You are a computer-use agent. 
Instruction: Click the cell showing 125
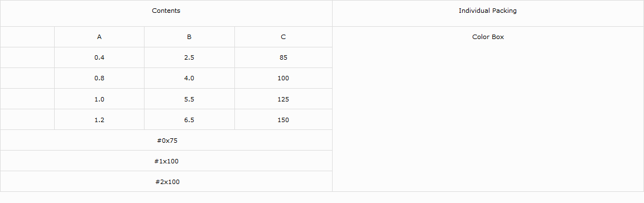(283, 99)
